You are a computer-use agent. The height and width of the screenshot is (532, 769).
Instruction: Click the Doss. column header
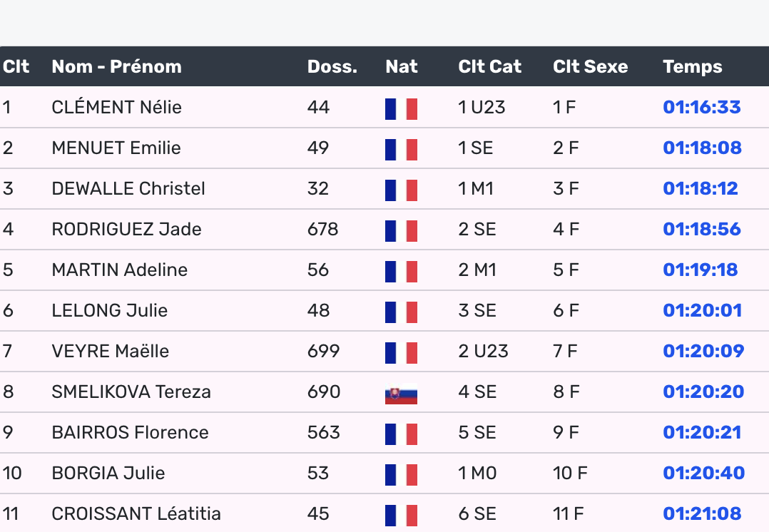tap(332, 67)
